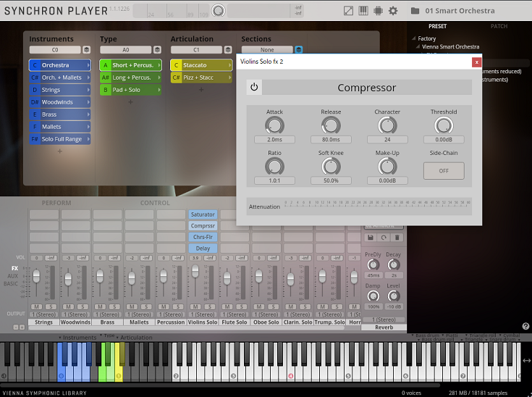Adjust the Make-Up knob
Screen dimensions: 532x397
click(x=387, y=167)
